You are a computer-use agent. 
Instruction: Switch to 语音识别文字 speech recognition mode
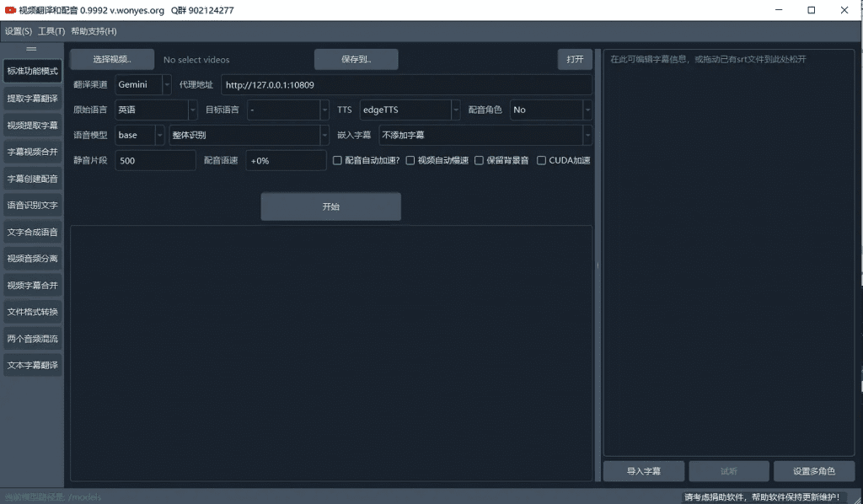pyautogui.click(x=32, y=205)
